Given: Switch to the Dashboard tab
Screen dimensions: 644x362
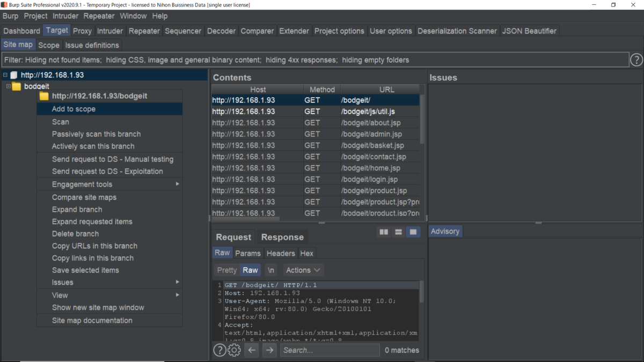Looking at the screenshot, I should click(x=21, y=31).
